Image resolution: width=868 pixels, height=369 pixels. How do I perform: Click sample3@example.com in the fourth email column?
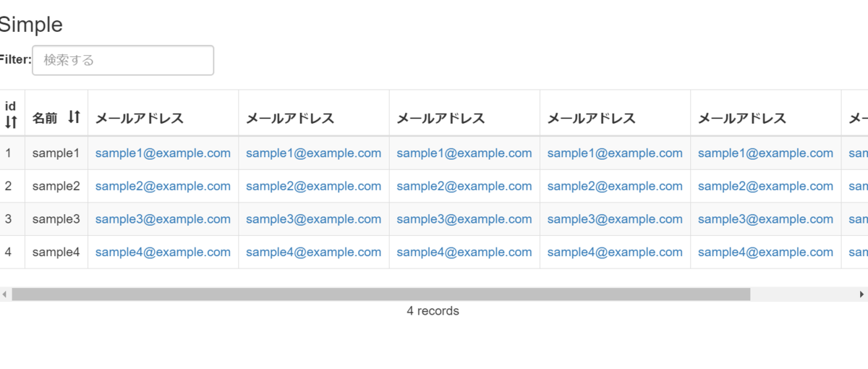615,219
